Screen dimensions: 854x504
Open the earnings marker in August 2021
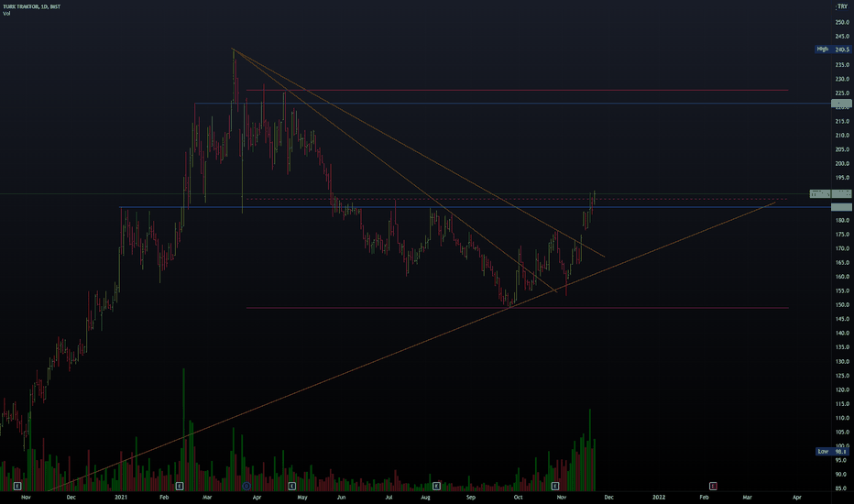pyautogui.click(x=436, y=486)
